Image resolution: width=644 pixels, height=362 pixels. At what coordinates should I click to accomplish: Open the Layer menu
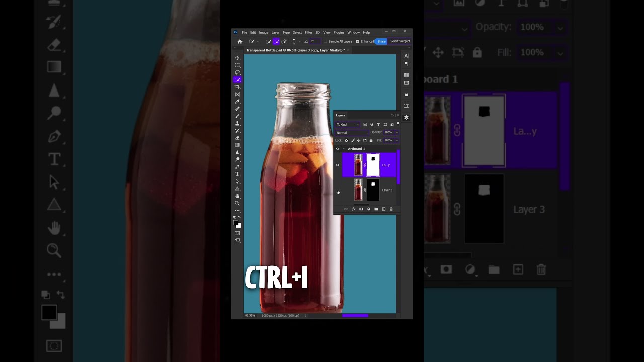pos(275,32)
